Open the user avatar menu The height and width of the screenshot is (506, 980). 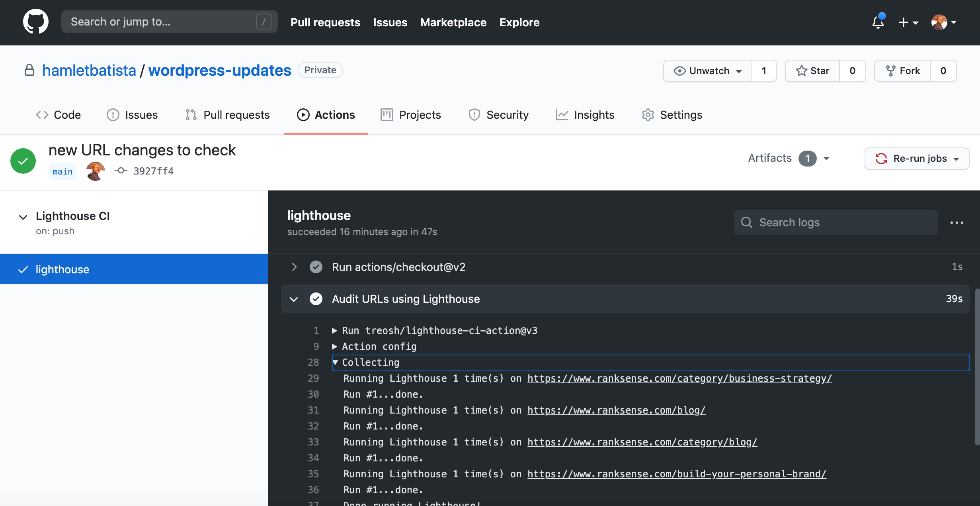[944, 22]
